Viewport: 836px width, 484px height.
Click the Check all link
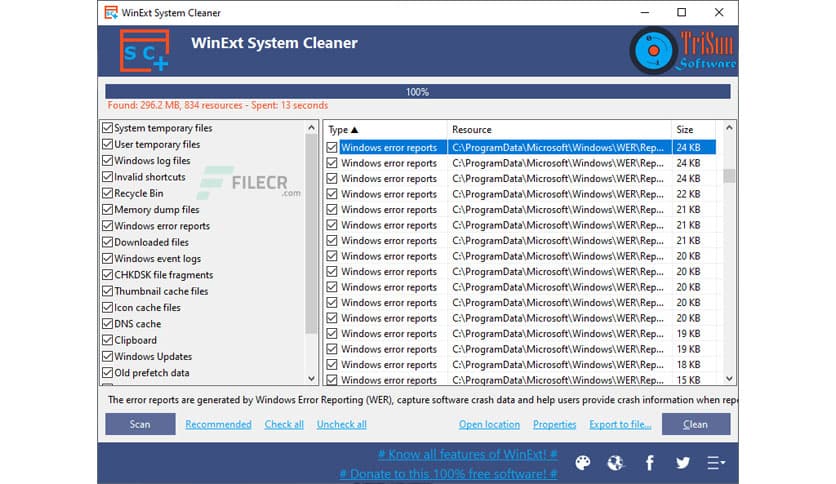[x=284, y=424]
